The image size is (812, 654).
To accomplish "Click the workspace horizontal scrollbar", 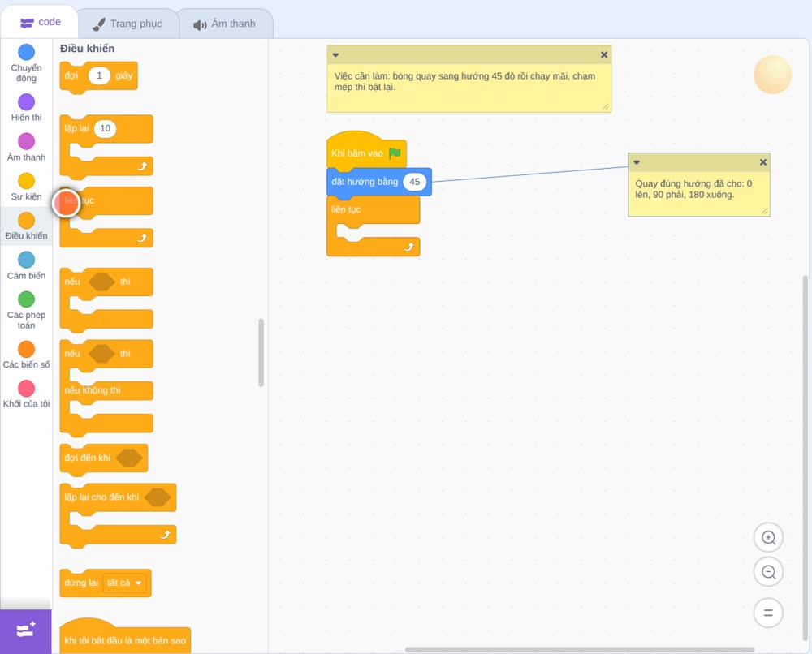I will pos(579,649).
